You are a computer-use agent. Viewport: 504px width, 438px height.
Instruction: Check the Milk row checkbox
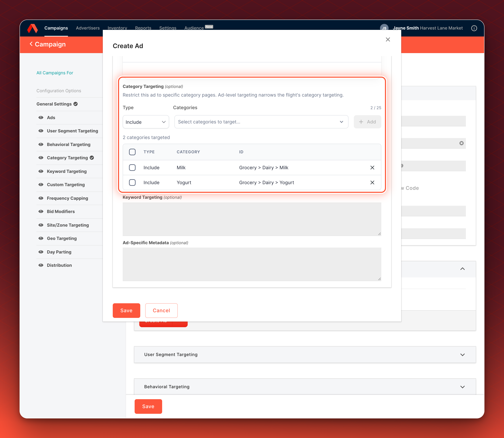pyautogui.click(x=132, y=168)
